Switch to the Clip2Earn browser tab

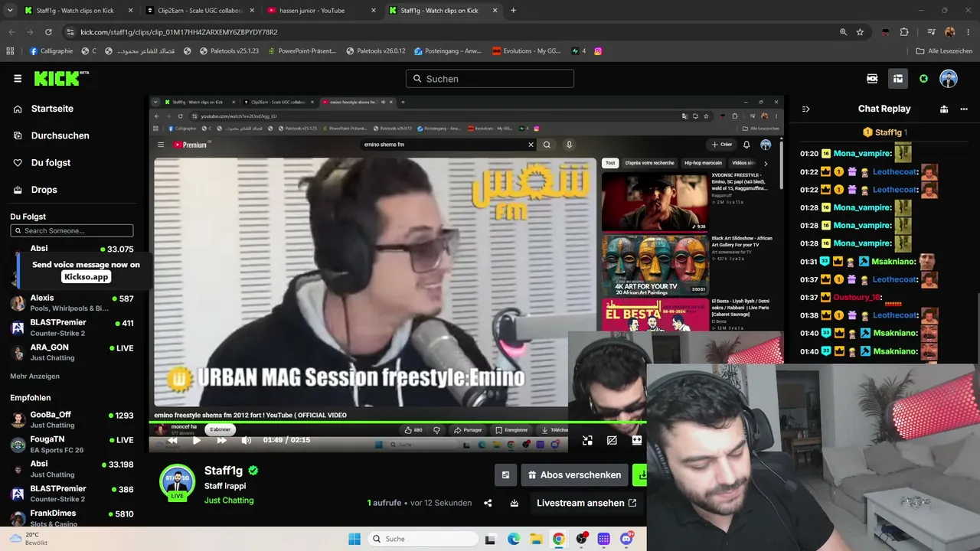coord(201,11)
